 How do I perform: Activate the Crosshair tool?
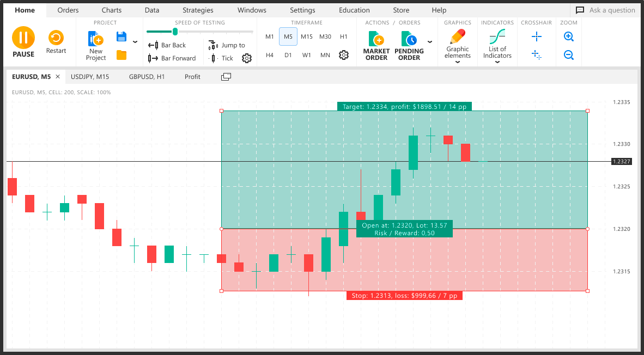pos(536,36)
